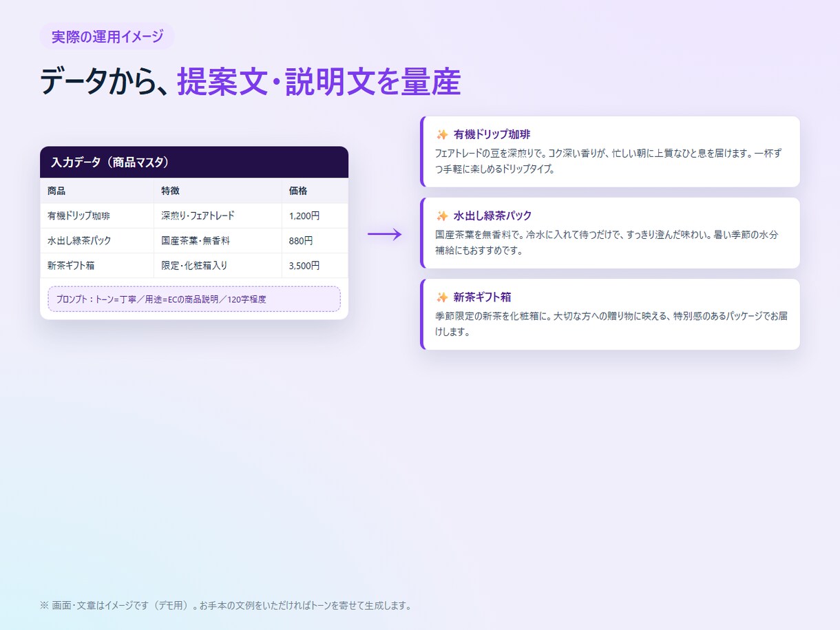Click the 国産茶葉・無香料 table cell
Viewport: 840px width, 630px height.
(x=218, y=240)
